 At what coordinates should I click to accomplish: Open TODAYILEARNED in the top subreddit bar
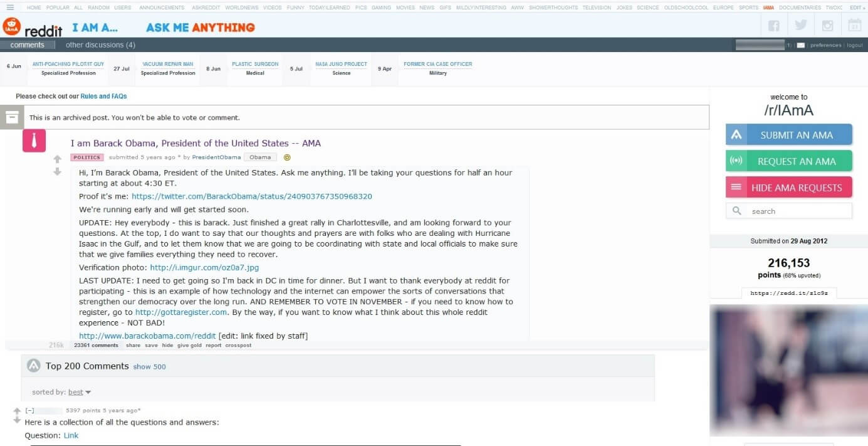point(329,8)
